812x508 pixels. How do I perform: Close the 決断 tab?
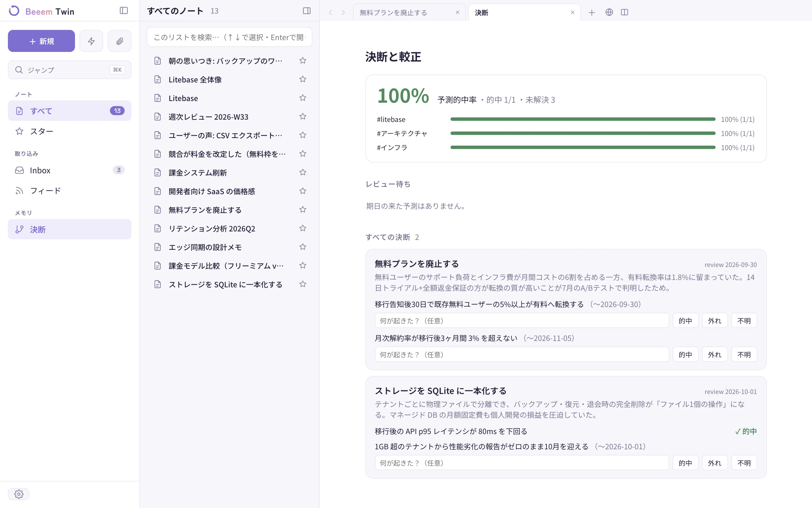(572, 12)
